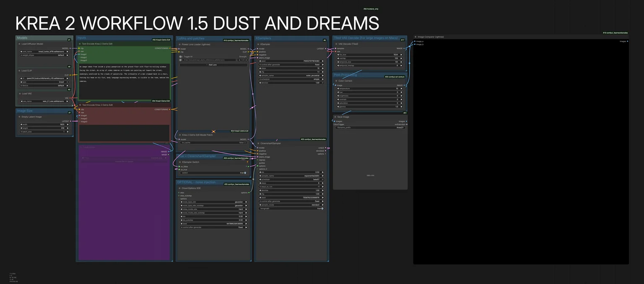Open the sampler_mode standard dropdown
The image size is (644, 284).
tap(292, 205)
